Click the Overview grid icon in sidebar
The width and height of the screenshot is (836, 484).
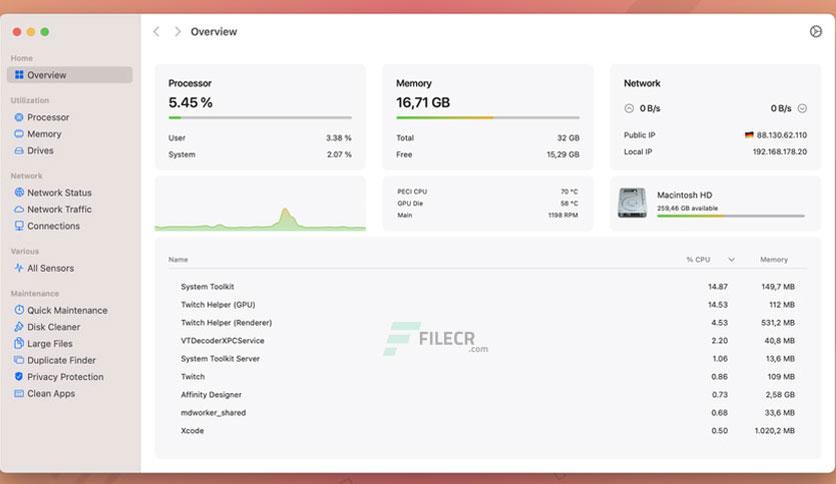[x=19, y=75]
